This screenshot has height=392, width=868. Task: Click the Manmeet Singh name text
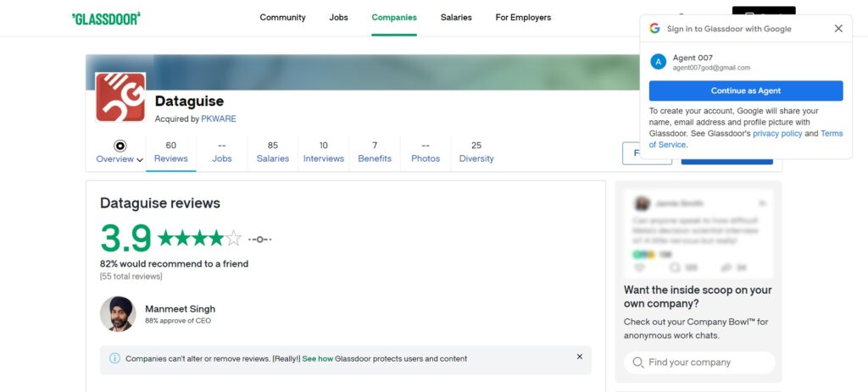pyautogui.click(x=180, y=309)
